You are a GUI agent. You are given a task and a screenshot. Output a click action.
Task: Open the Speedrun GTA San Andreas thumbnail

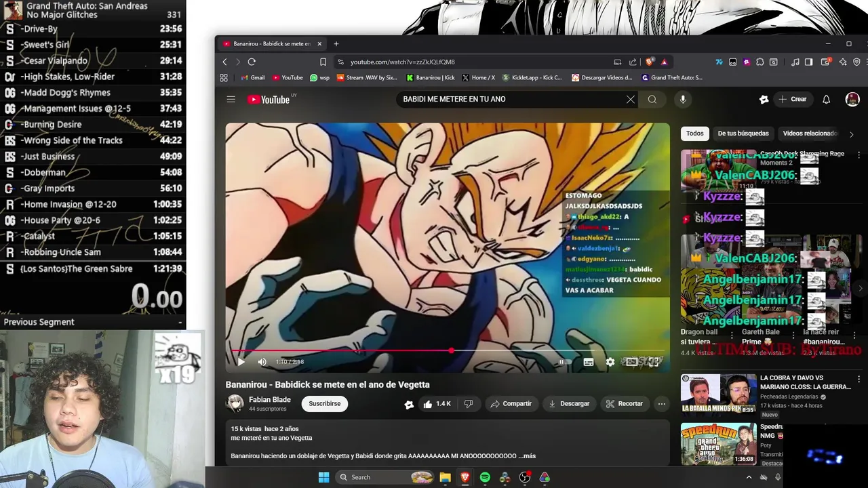tap(718, 444)
